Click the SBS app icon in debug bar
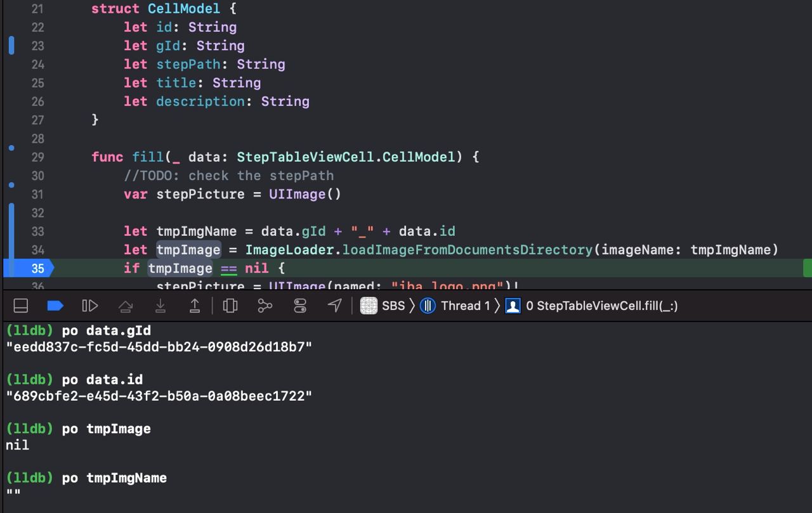 (369, 306)
